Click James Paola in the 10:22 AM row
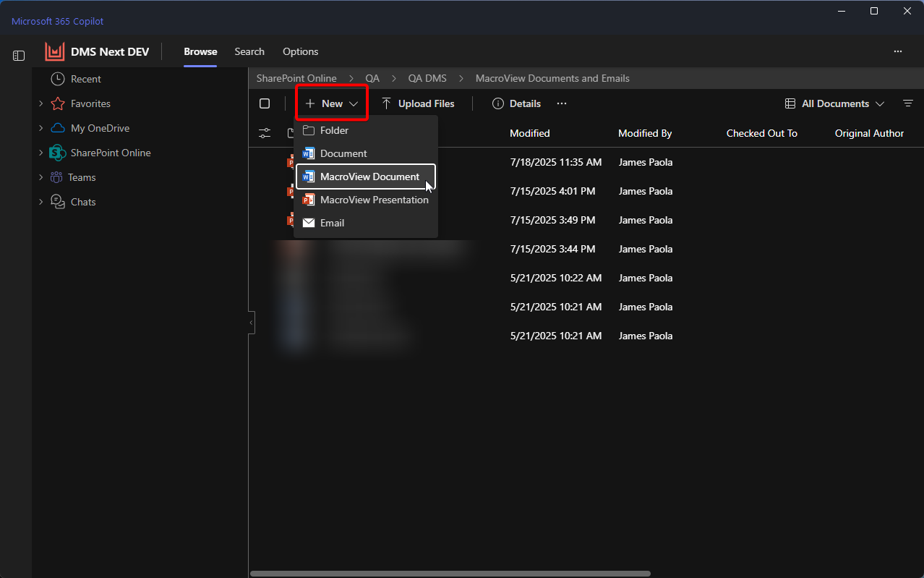This screenshot has width=924, height=578. pyautogui.click(x=646, y=278)
